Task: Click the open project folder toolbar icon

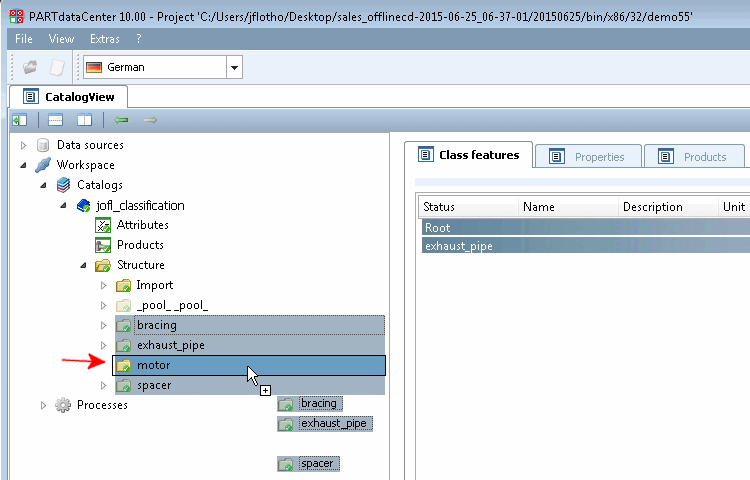Action: point(30,67)
